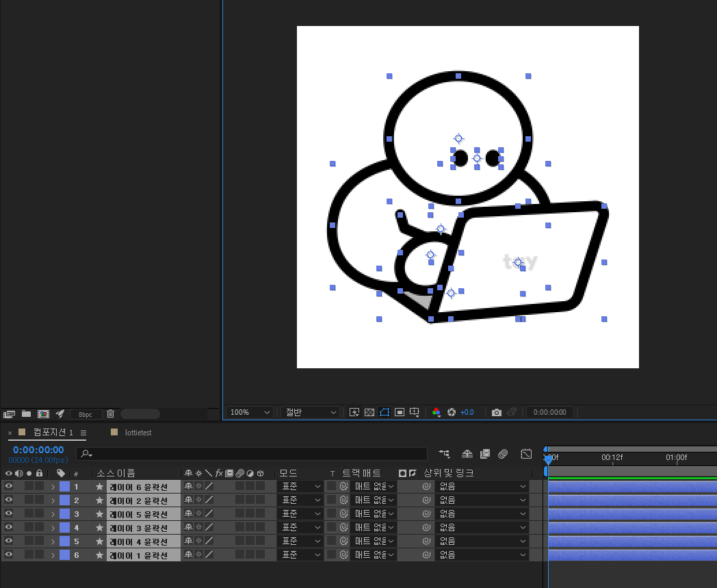Toggle transparency grid in viewer
The width and height of the screenshot is (717, 588).
(369, 412)
